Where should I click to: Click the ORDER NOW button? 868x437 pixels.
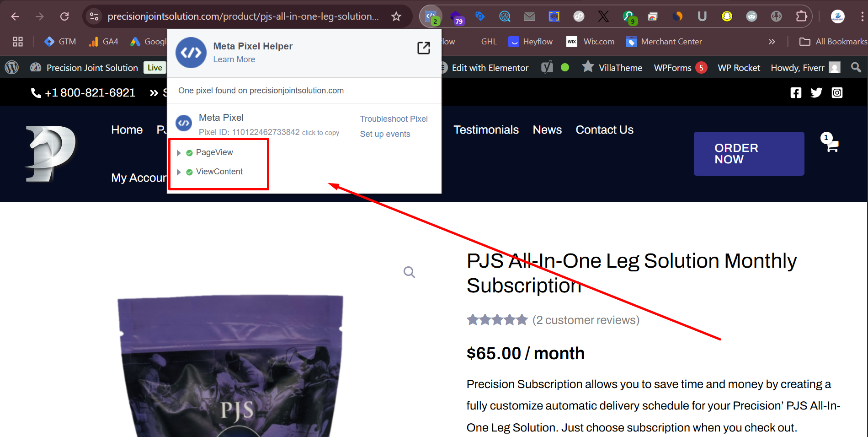click(x=748, y=154)
